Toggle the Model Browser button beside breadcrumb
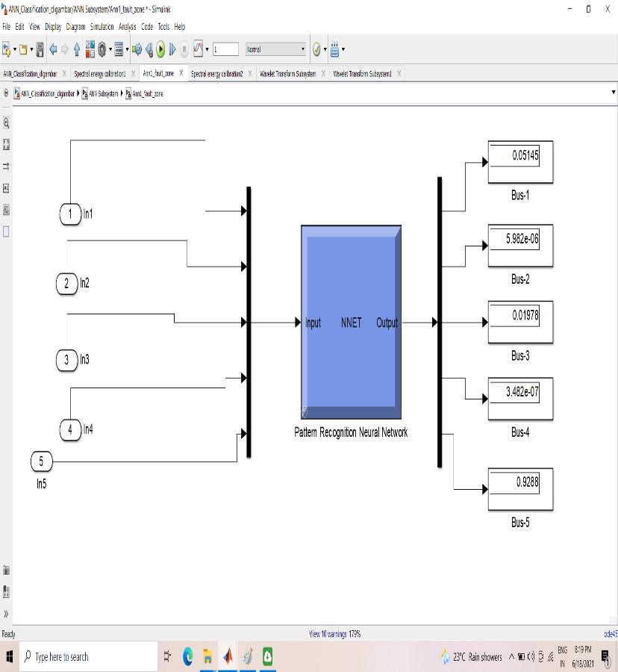 (x=6, y=93)
